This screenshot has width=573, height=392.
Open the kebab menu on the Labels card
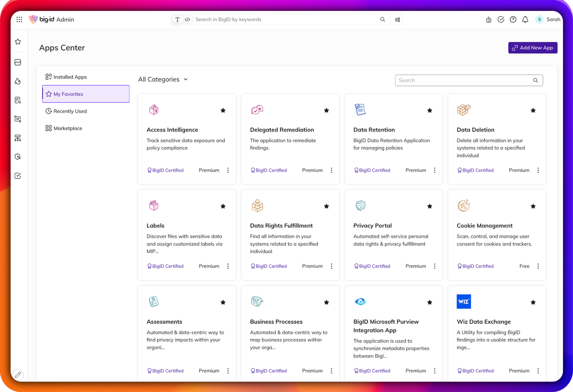228,266
